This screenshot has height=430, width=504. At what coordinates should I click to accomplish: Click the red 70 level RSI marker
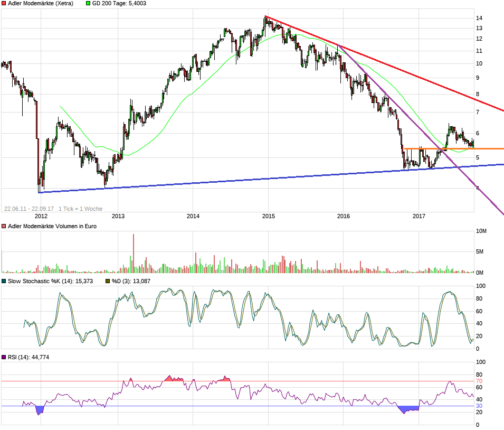point(479,381)
